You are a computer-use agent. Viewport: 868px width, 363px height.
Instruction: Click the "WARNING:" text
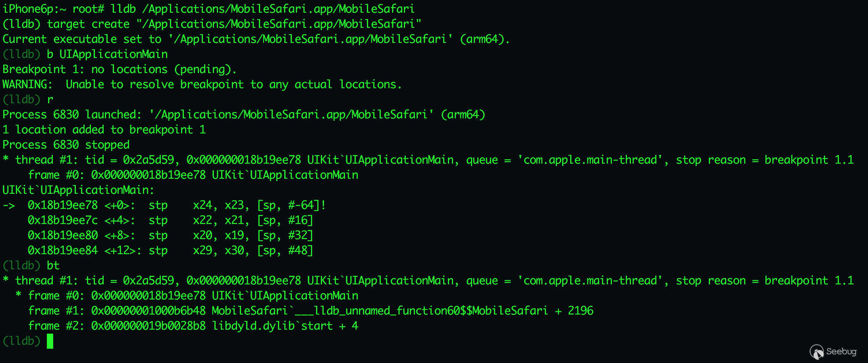(27, 85)
